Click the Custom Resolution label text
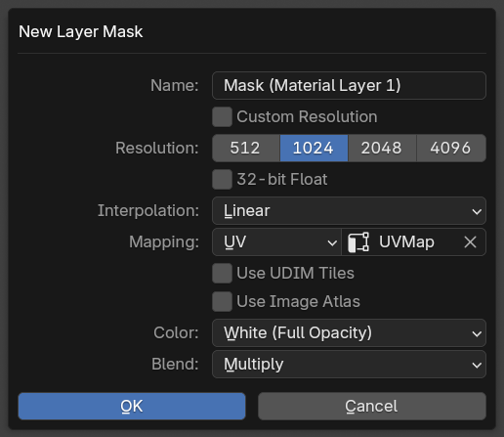 pos(307,116)
